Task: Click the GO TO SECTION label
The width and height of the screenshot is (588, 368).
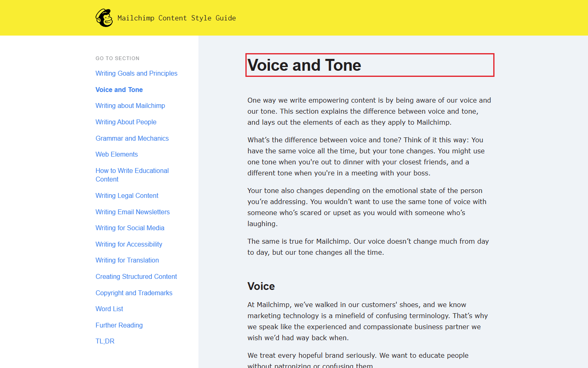Action: [x=118, y=58]
